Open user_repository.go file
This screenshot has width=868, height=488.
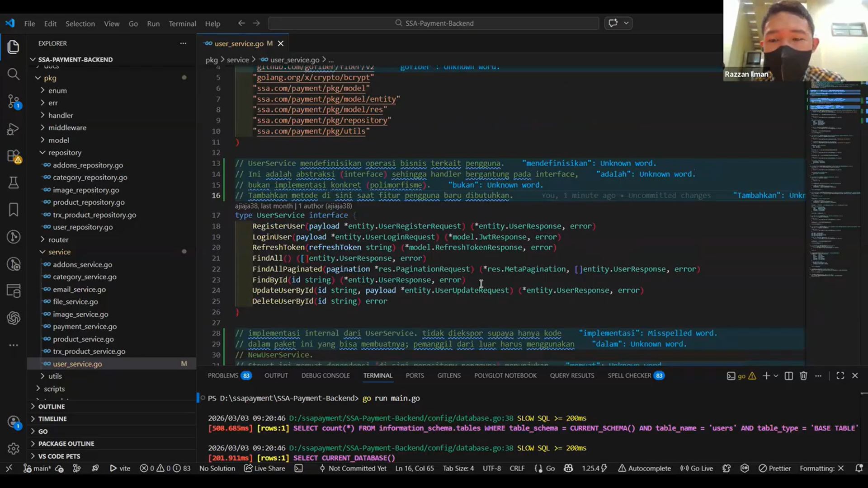pos(83,227)
